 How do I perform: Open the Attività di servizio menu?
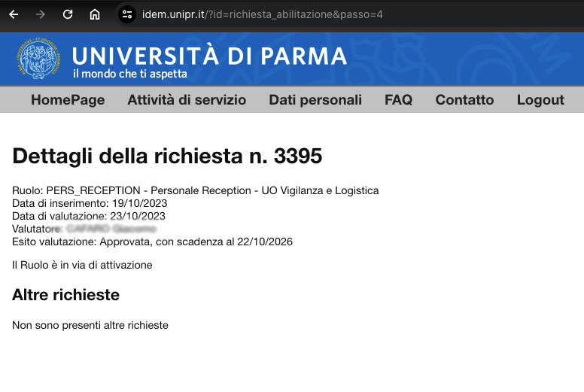(187, 100)
